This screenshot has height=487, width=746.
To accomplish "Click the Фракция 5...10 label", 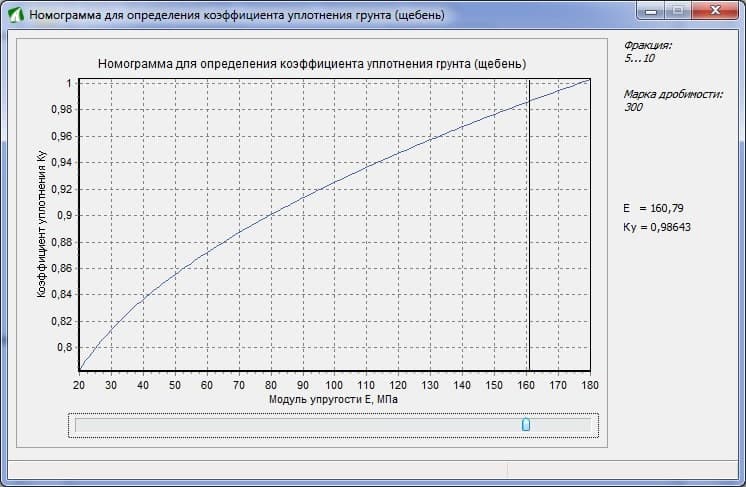I will (x=648, y=52).
